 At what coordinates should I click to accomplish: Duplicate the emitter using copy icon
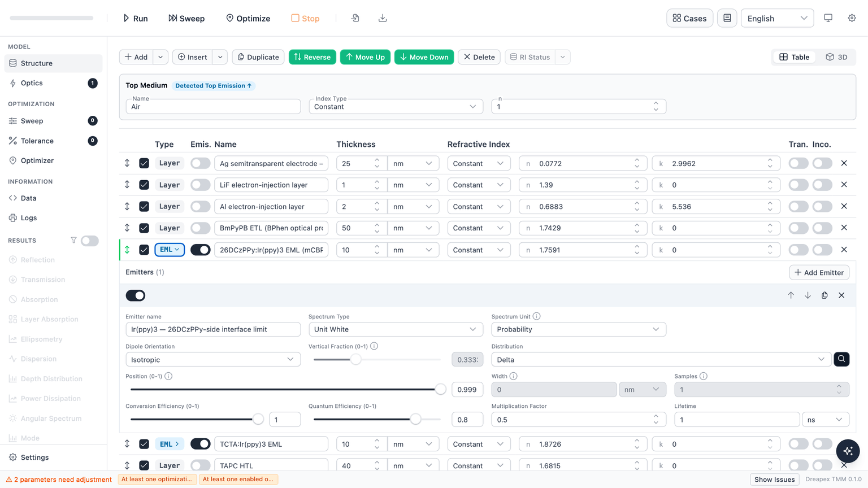(824, 295)
